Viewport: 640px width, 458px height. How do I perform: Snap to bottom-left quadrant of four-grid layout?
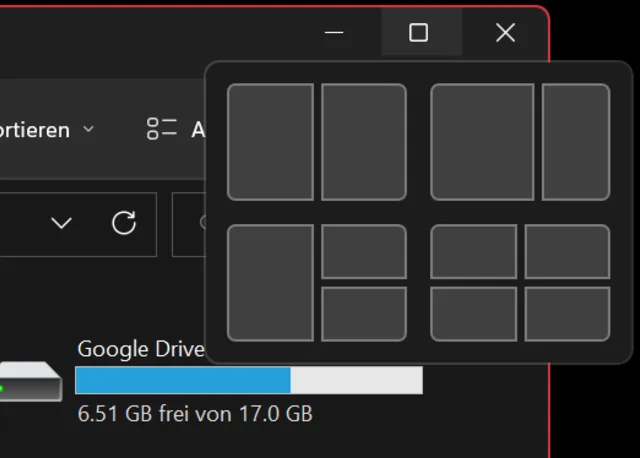click(474, 314)
